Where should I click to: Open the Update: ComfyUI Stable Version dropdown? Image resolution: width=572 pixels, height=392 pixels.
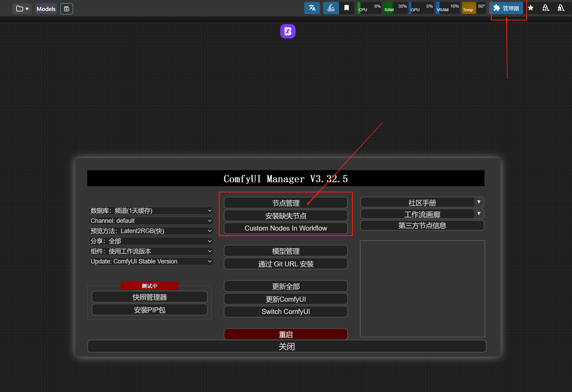[151, 261]
